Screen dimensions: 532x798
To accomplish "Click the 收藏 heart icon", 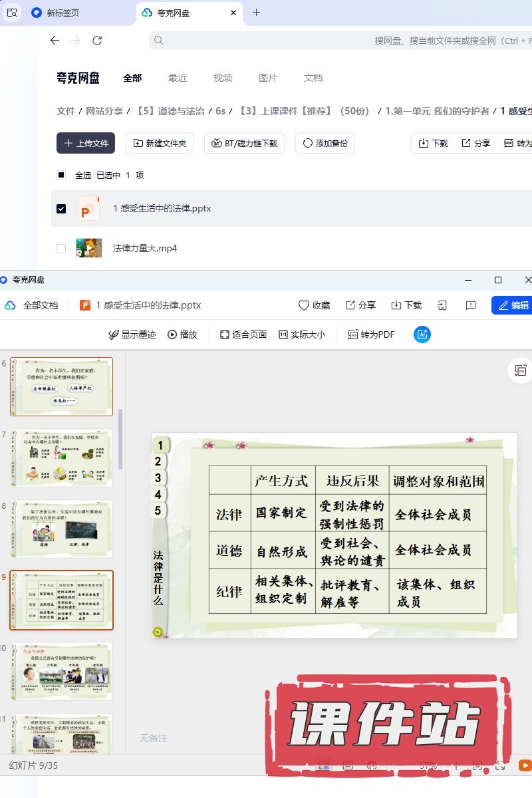I will coord(303,305).
